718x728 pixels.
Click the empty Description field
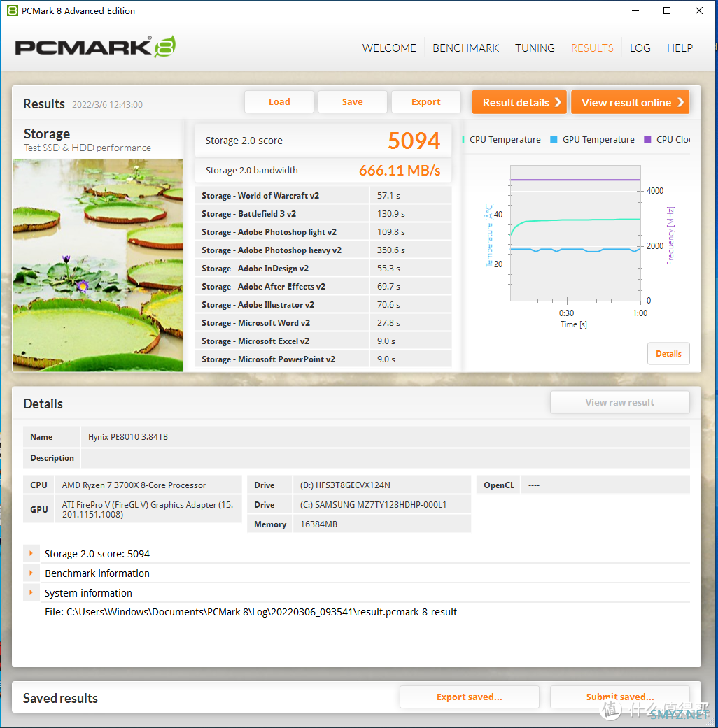[385, 458]
